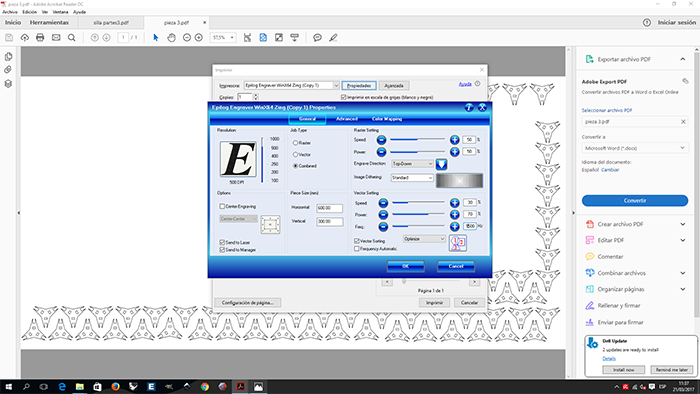The height and width of the screenshot is (394, 700).
Task: Switch to the Color Mapping tab
Action: click(387, 119)
